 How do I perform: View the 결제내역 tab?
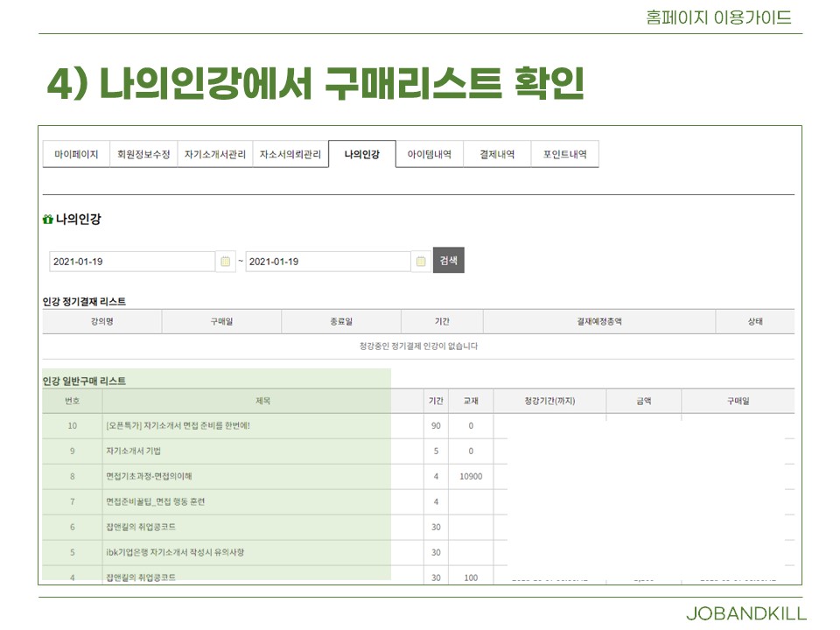[496, 155]
